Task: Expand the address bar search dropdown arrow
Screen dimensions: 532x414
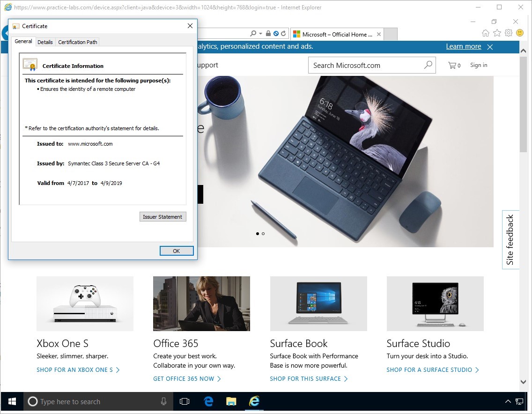Action: [x=261, y=34]
